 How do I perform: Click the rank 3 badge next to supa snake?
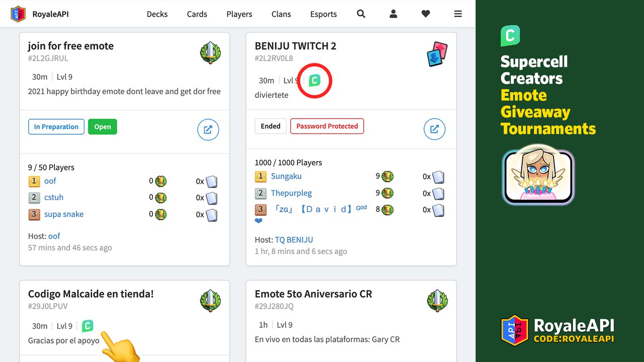point(34,214)
